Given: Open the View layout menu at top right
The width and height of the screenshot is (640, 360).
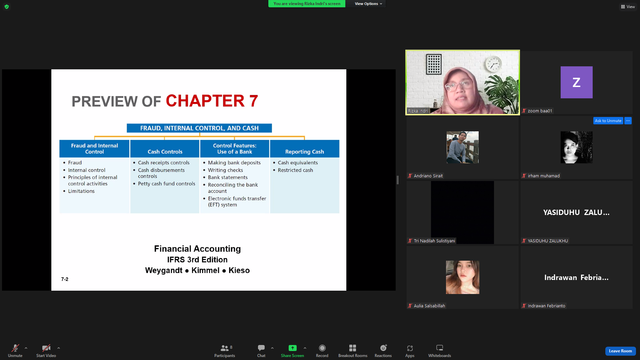Looking at the screenshot, I should (628, 7).
